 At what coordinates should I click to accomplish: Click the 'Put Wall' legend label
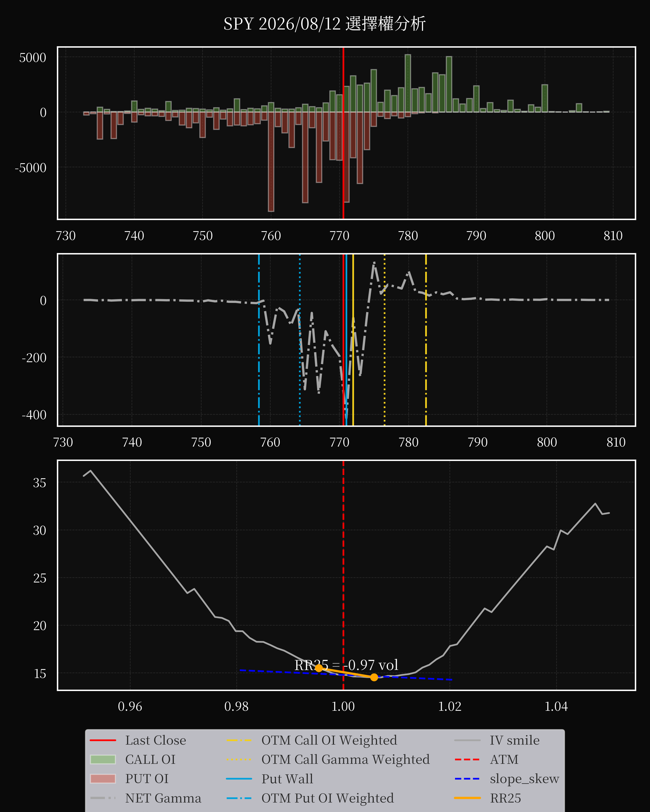[287, 778]
